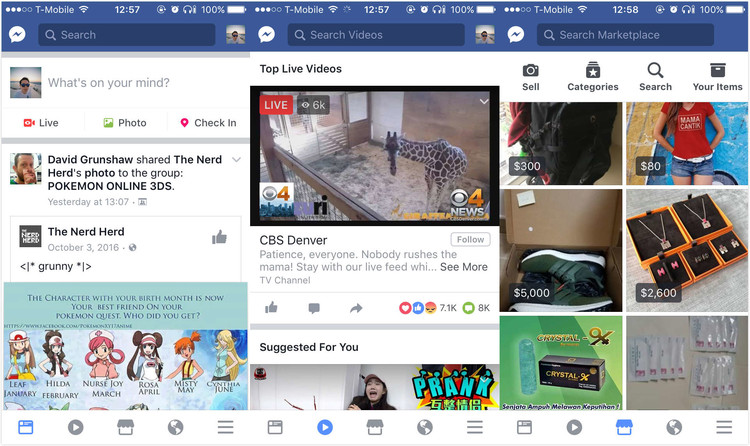This screenshot has width=750, height=446.
Task: Select Notifications globe tab in first screen
Action: coord(176,427)
